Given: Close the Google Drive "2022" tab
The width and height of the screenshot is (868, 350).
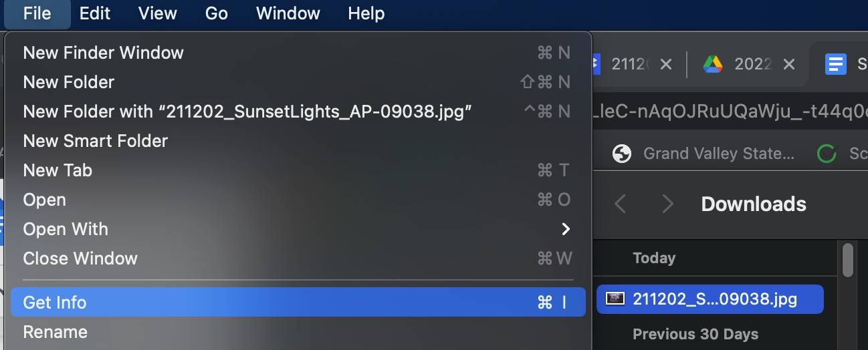Looking at the screenshot, I should pyautogui.click(x=789, y=64).
